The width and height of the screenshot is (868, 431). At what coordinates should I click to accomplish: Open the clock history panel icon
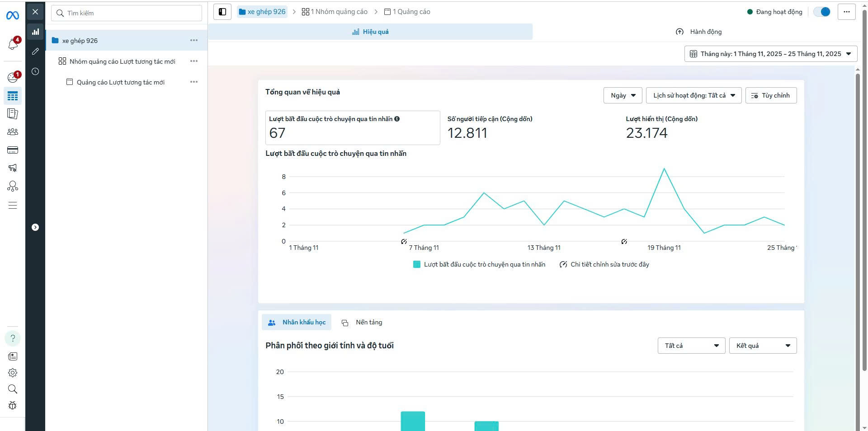pos(35,71)
